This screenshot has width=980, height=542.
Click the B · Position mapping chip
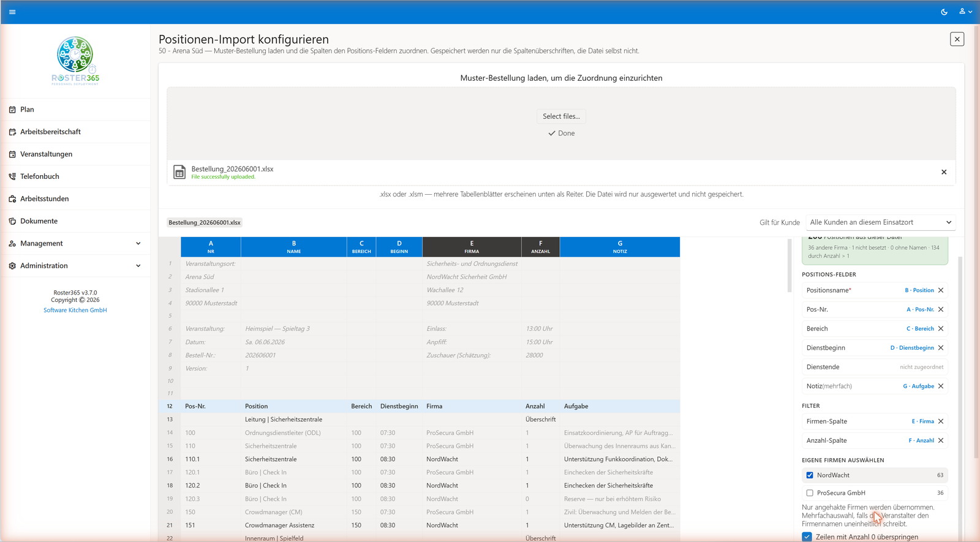(x=919, y=290)
